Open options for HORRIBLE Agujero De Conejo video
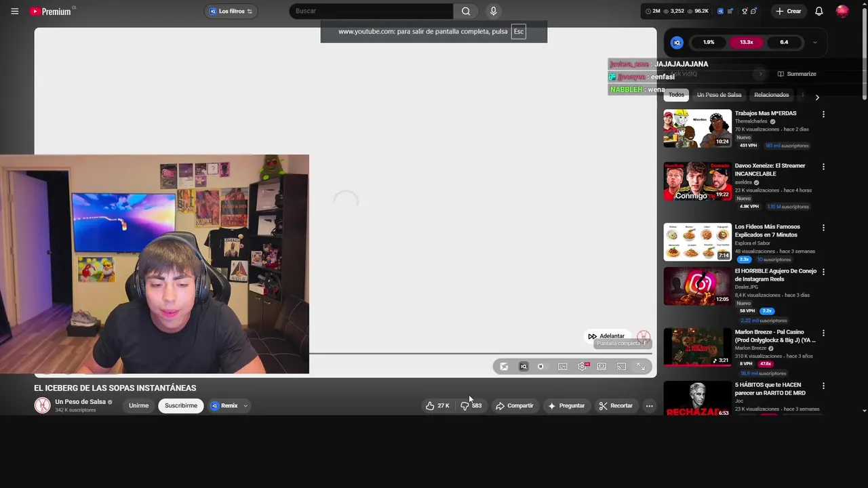The width and height of the screenshot is (868, 488). point(823,272)
